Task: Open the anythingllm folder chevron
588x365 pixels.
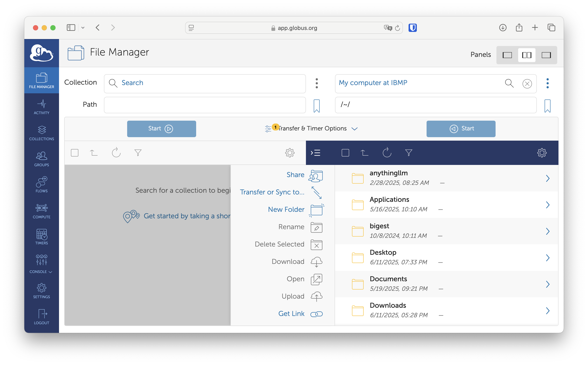Action: click(547, 178)
